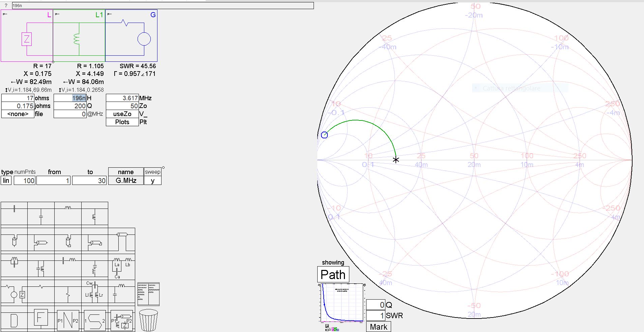The height and width of the screenshot is (332, 644).
Task: Click the SWR = 45.56 readout
Action: (x=138, y=66)
